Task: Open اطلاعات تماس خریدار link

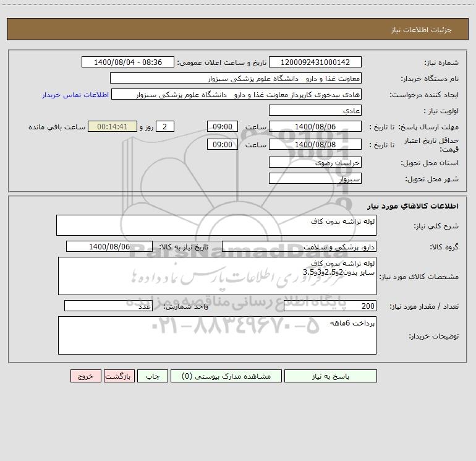Action: click(x=75, y=95)
